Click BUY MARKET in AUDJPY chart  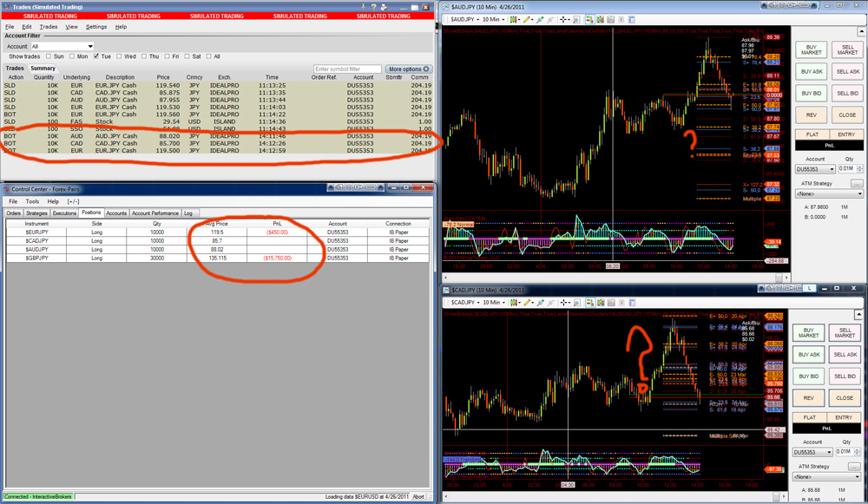pos(811,49)
